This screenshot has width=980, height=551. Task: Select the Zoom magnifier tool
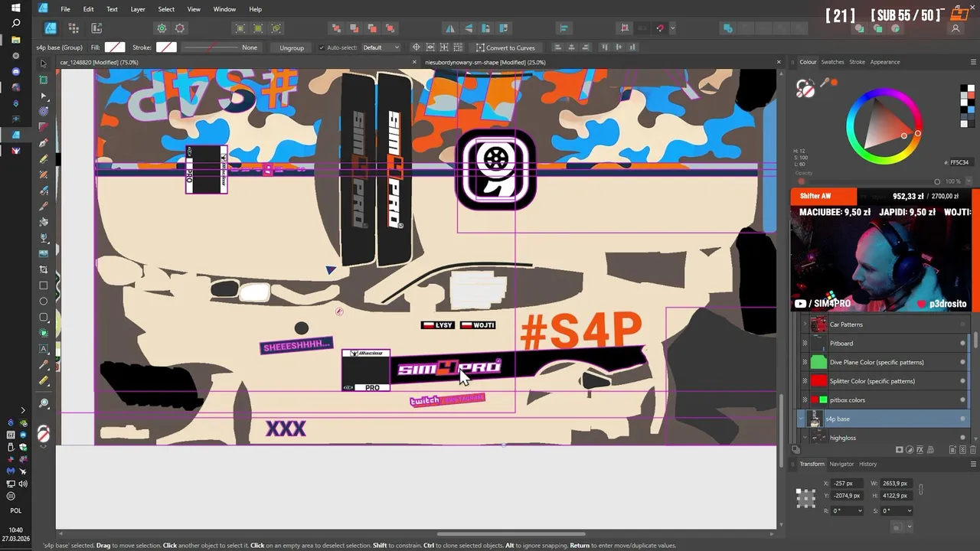[44, 403]
